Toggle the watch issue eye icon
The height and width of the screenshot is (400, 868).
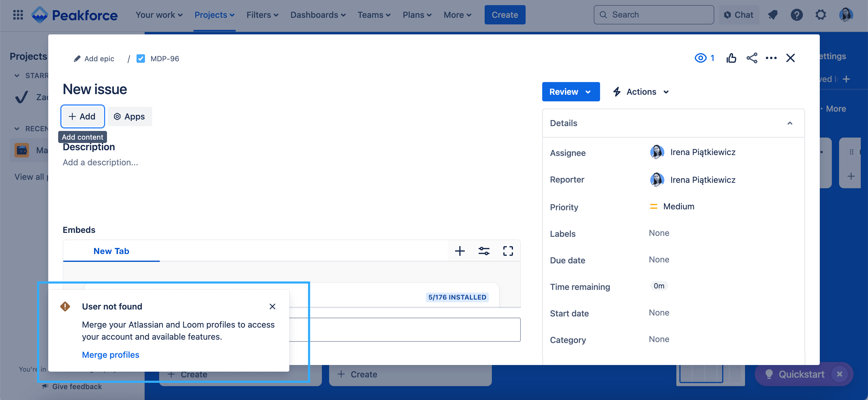click(700, 58)
